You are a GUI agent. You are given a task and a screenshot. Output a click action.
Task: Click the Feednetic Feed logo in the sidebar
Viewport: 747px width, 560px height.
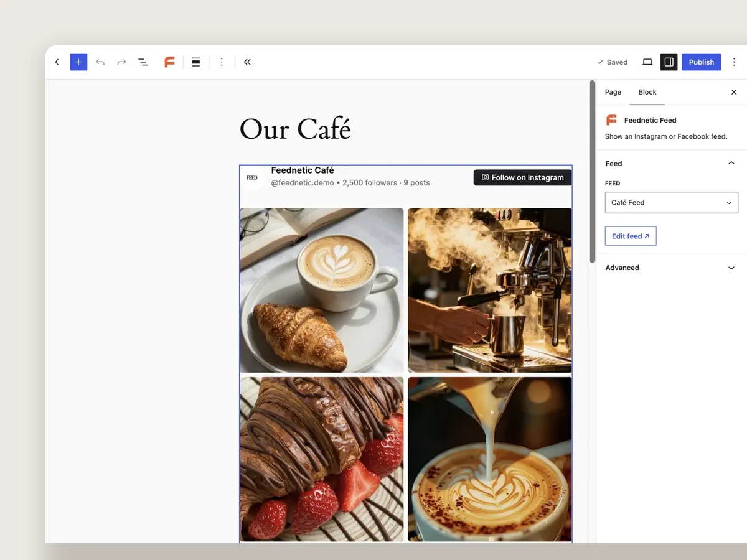611,120
